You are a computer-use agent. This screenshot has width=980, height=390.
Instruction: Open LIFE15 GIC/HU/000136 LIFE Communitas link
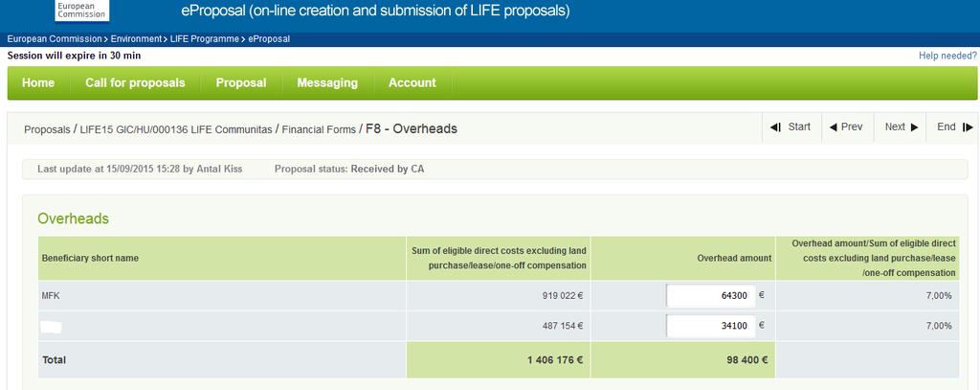tap(176, 129)
